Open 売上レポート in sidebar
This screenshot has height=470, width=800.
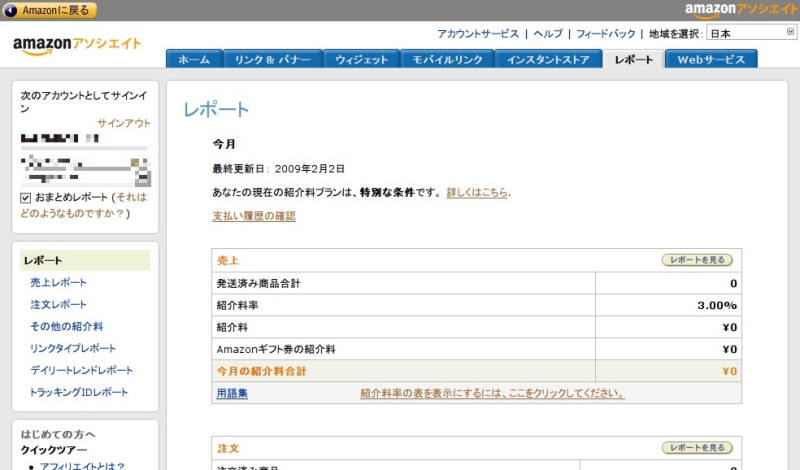(x=58, y=282)
